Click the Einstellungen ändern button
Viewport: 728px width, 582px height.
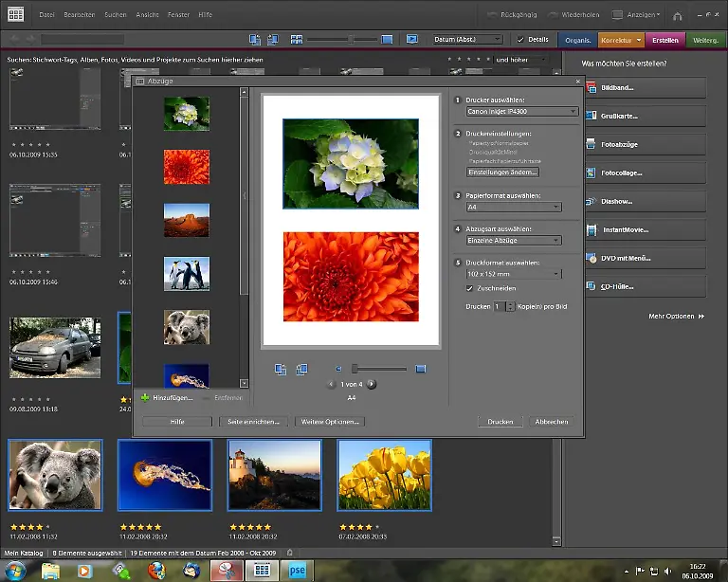[x=502, y=173]
